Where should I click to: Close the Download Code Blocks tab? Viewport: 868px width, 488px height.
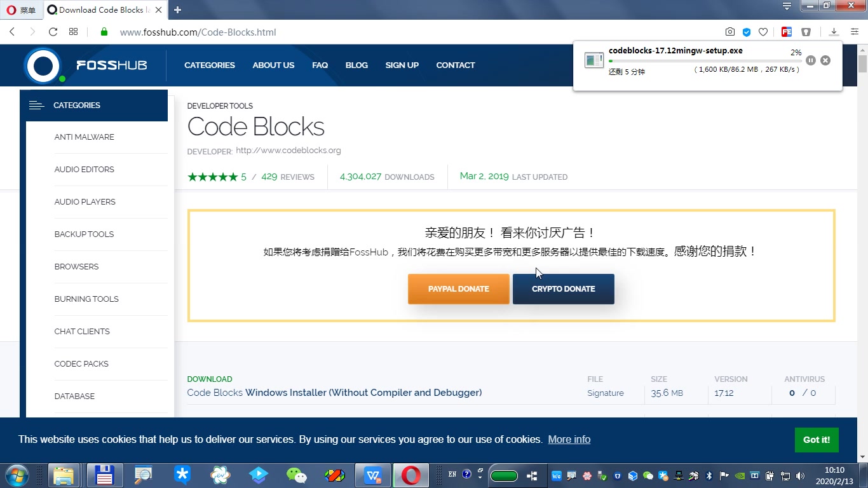(159, 10)
